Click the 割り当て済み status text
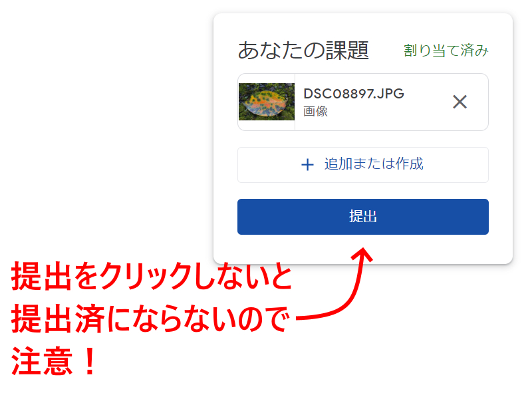The height and width of the screenshot is (399, 532). 446,51
